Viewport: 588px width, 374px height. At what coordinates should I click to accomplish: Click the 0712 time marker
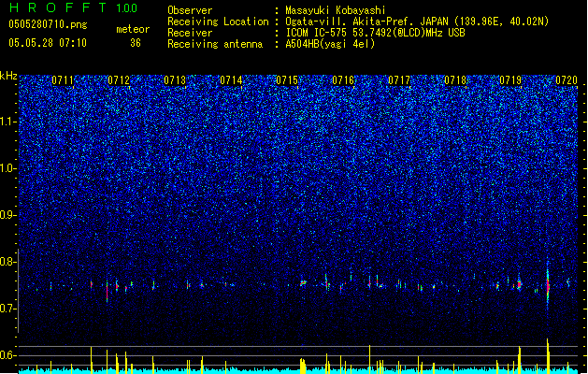click(119, 80)
